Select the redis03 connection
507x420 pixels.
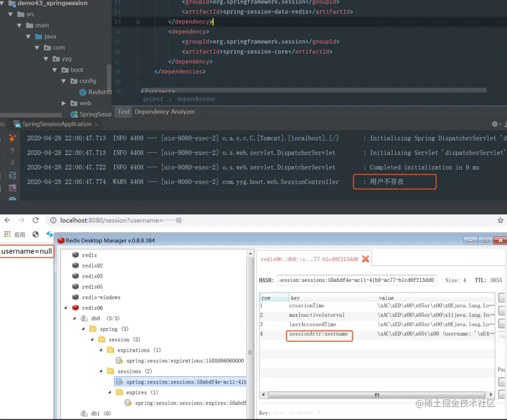(92, 276)
